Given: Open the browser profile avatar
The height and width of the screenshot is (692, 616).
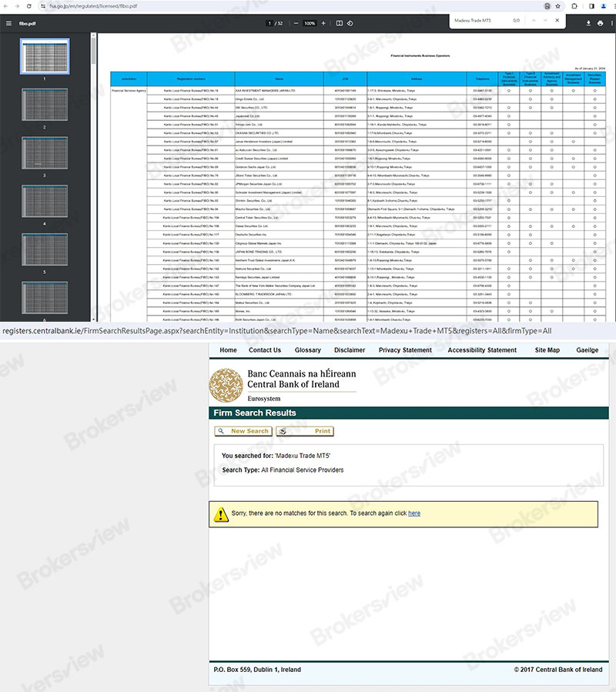Looking at the screenshot, I should tap(603, 6).
